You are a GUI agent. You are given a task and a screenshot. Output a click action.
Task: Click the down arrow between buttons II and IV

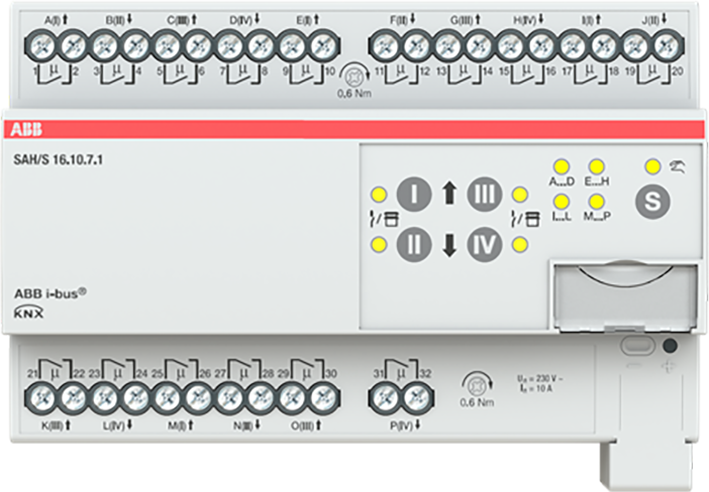(x=449, y=246)
